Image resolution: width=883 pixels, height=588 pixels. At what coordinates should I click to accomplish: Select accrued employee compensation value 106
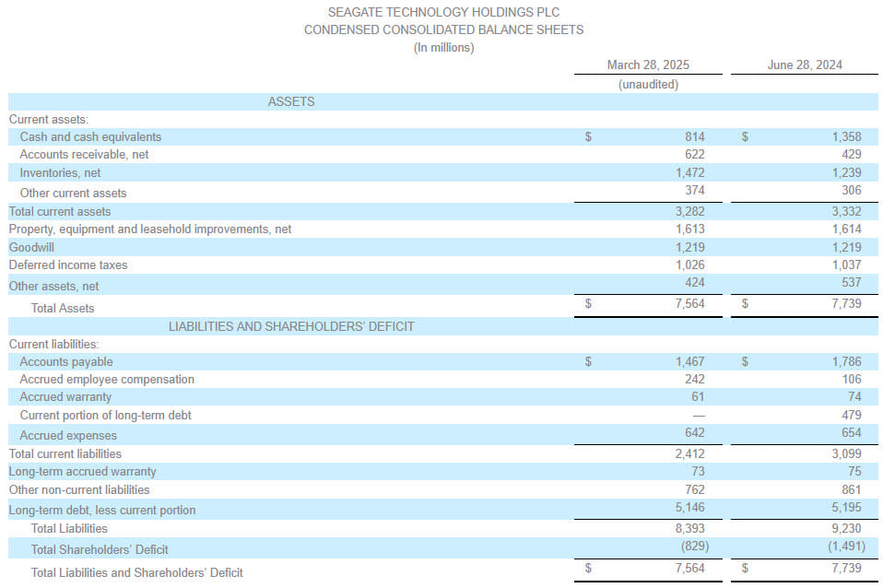[852, 380]
